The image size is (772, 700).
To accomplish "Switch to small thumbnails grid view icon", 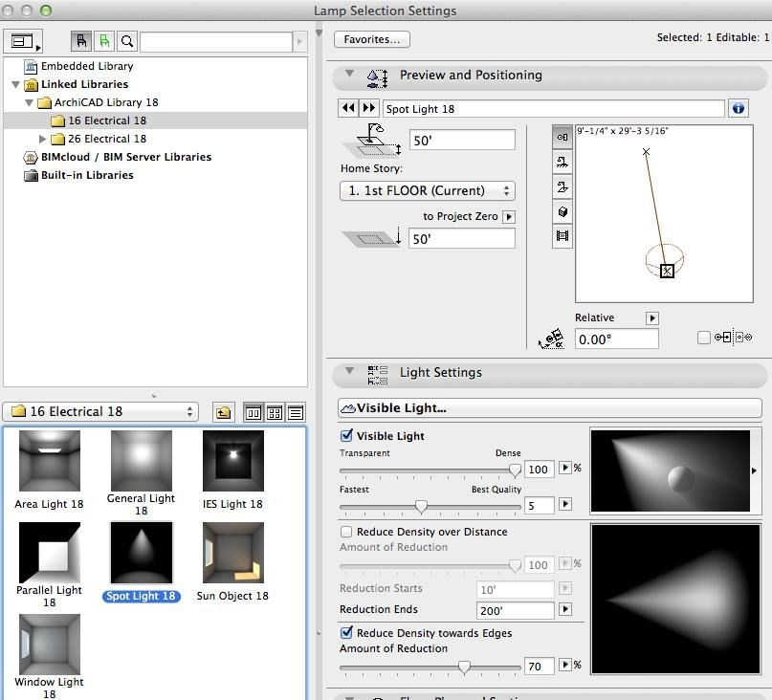I will pyautogui.click(x=275, y=412).
